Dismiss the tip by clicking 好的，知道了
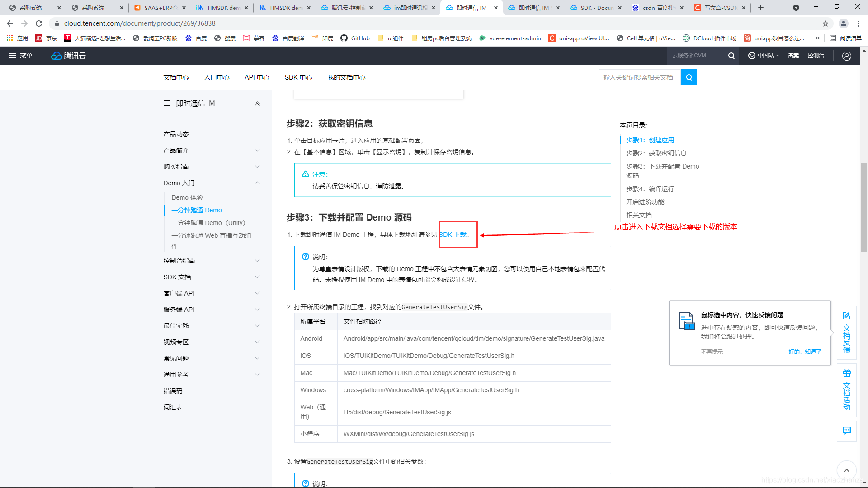The width and height of the screenshot is (868, 488). click(804, 352)
